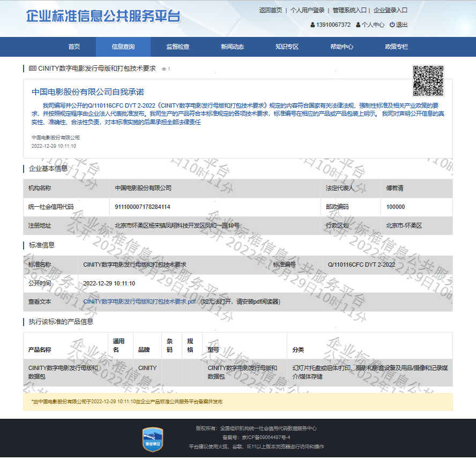Open 企业登录入口 link
The height and width of the screenshot is (460, 476).
[390, 10]
